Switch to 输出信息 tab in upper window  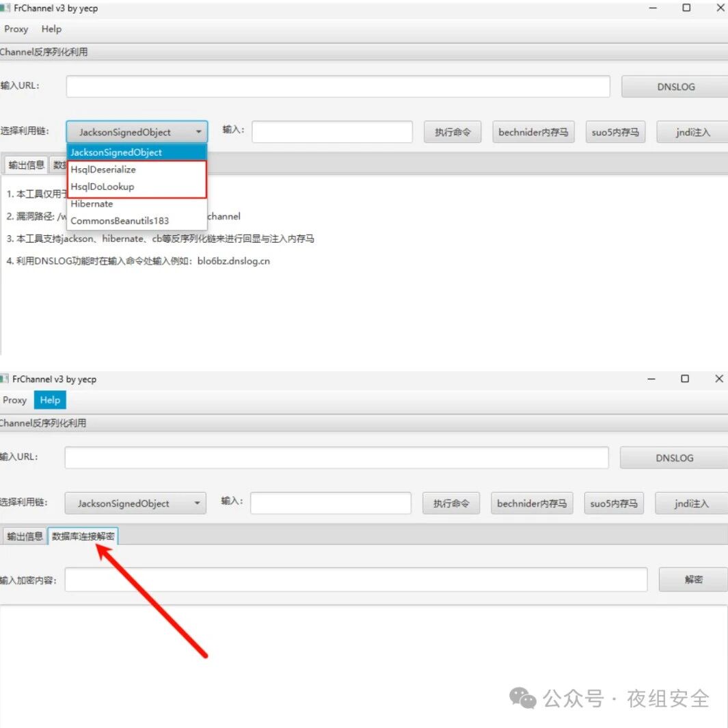click(26, 165)
